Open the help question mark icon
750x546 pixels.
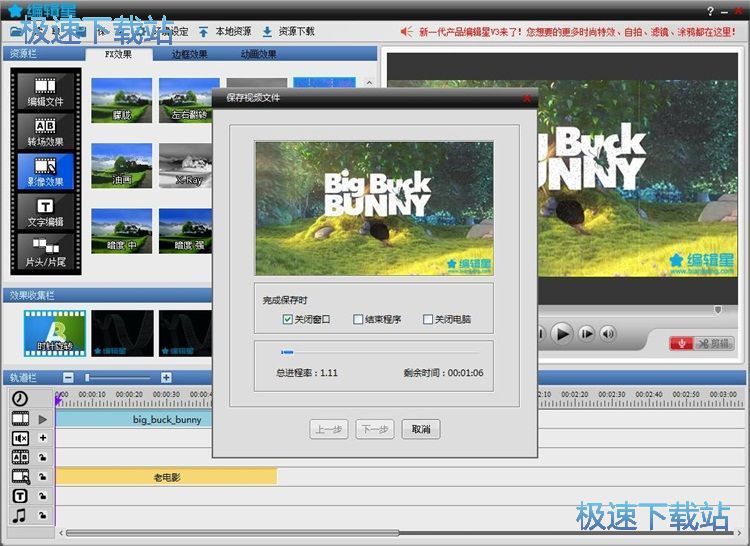click(x=710, y=11)
